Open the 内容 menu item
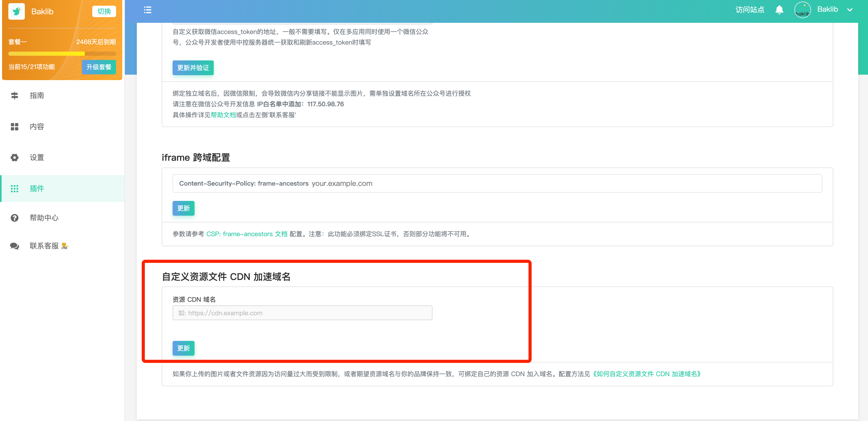The image size is (868, 421). click(x=62, y=127)
